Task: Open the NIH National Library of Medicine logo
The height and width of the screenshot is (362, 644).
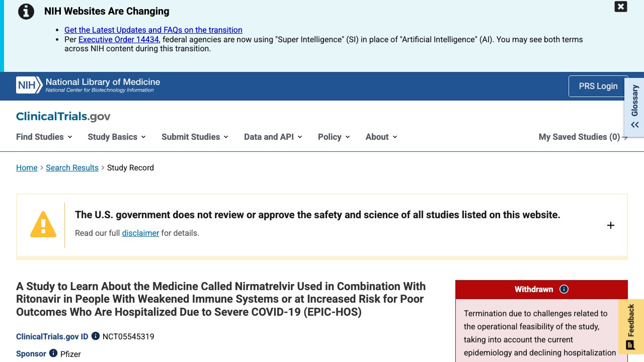Action: (88, 85)
